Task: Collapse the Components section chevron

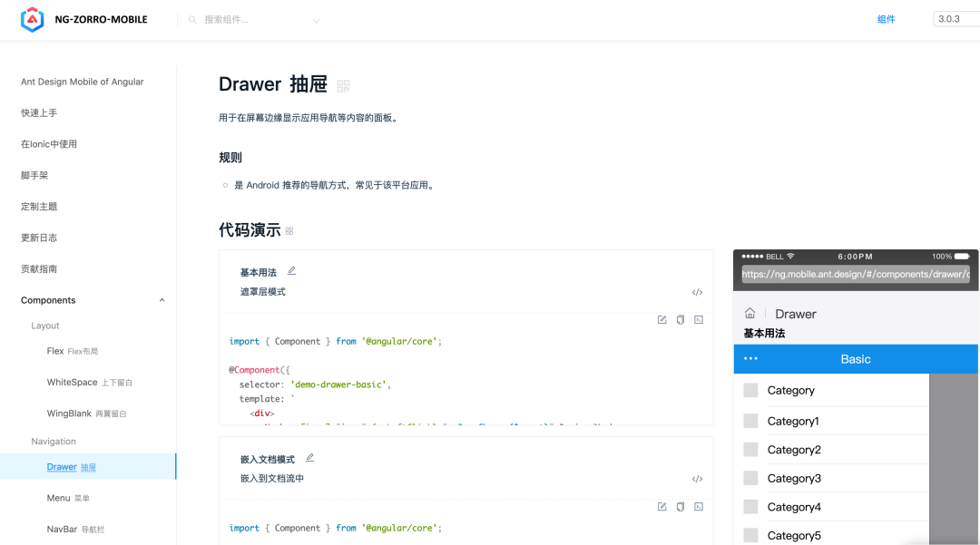Action: [162, 300]
